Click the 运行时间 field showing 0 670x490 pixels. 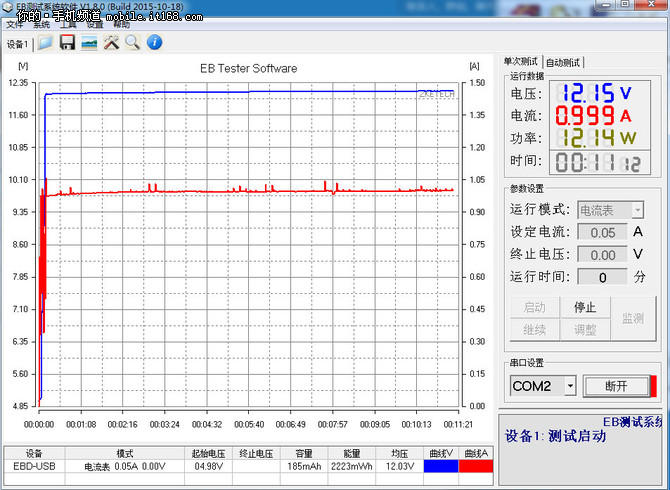click(x=602, y=277)
